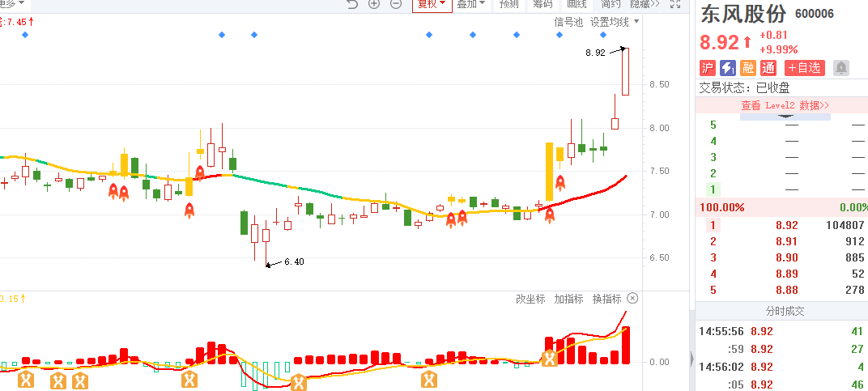Image resolution: width=868 pixels, height=391 pixels.
Task: Click the X cross marker overlapping the right red bars
Action: coord(549,359)
